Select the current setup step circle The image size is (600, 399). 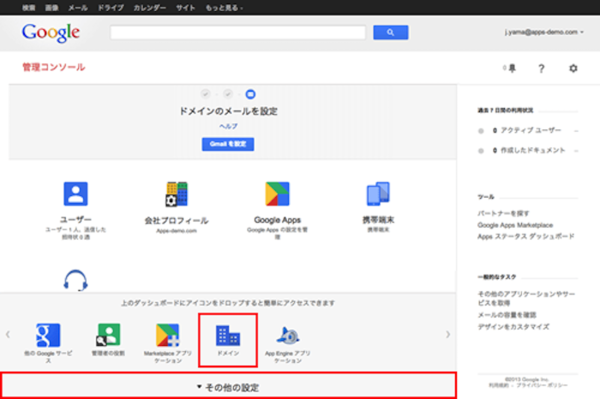tap(250, 94)
